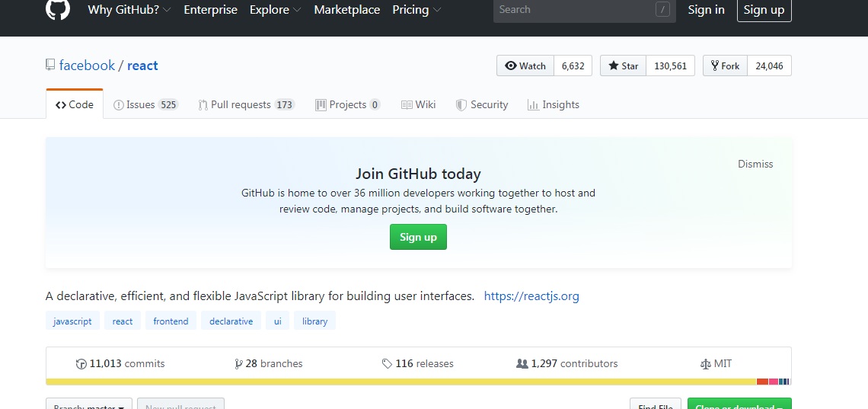
Task: Click the red segment of language bar
Action: pos(762,382)
